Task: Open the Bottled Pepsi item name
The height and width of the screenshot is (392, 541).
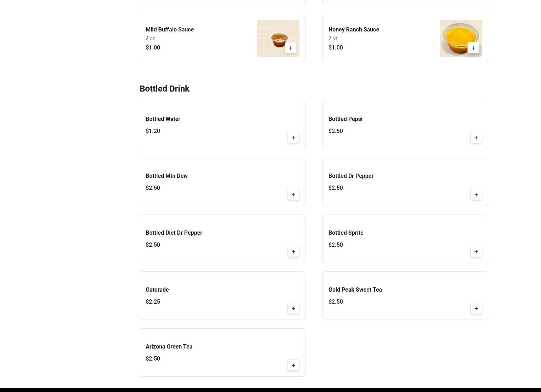Action: (x=345, y=119)
